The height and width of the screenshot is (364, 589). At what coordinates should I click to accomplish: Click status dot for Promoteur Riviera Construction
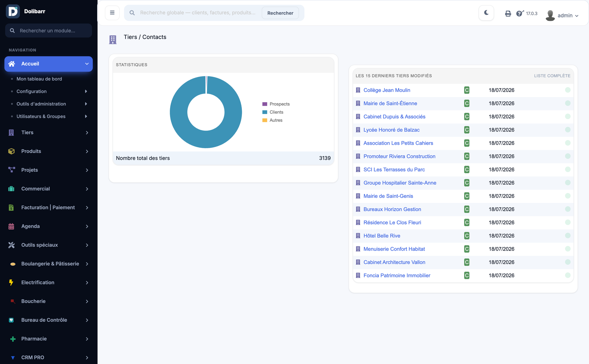568,156
